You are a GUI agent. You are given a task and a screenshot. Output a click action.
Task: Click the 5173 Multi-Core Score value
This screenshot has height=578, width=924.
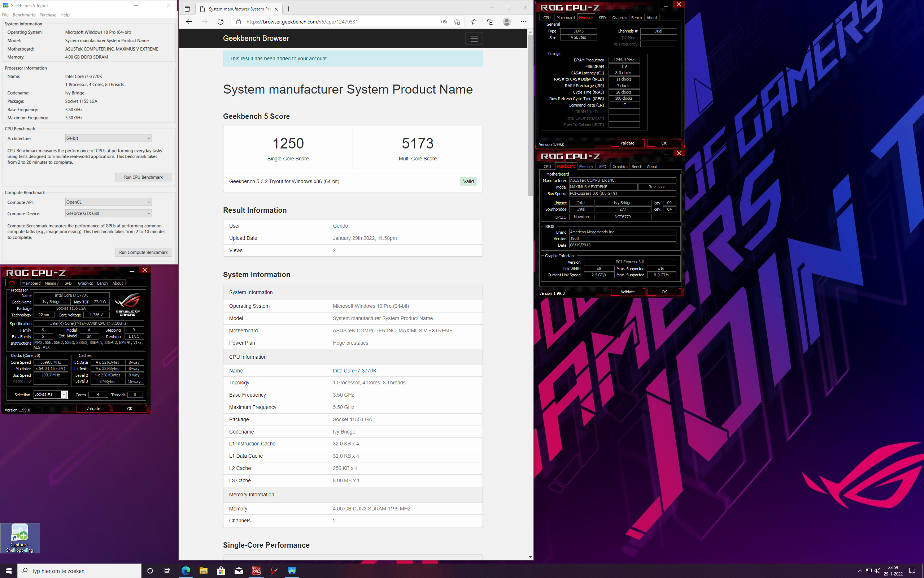coord(417,143)
